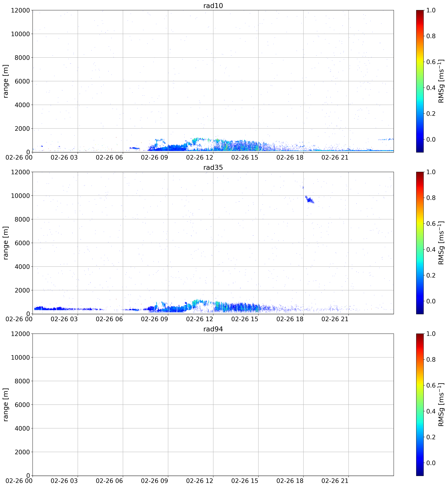Click the 4000 y-tick on the rad35 panel

tap(22, 267)
